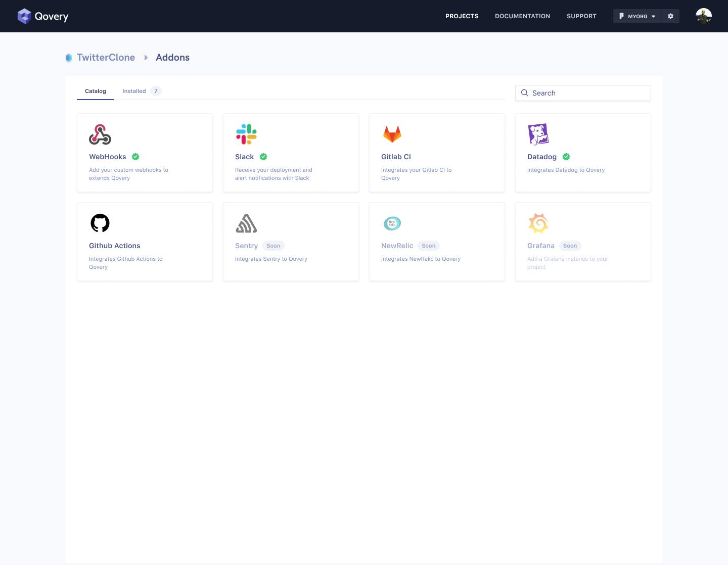
Task: Click the NewRelic logo icon
Action: click(x=392, y=223)
